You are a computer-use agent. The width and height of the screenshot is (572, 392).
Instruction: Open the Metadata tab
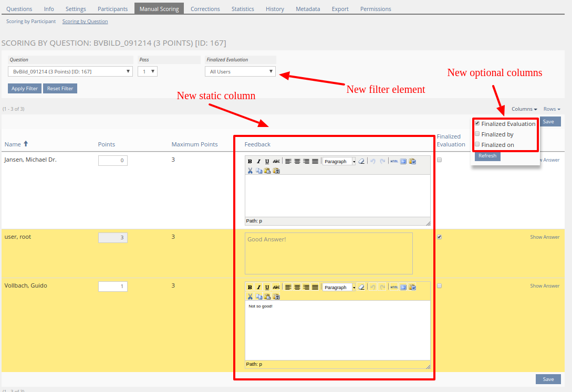click(308, 9)
